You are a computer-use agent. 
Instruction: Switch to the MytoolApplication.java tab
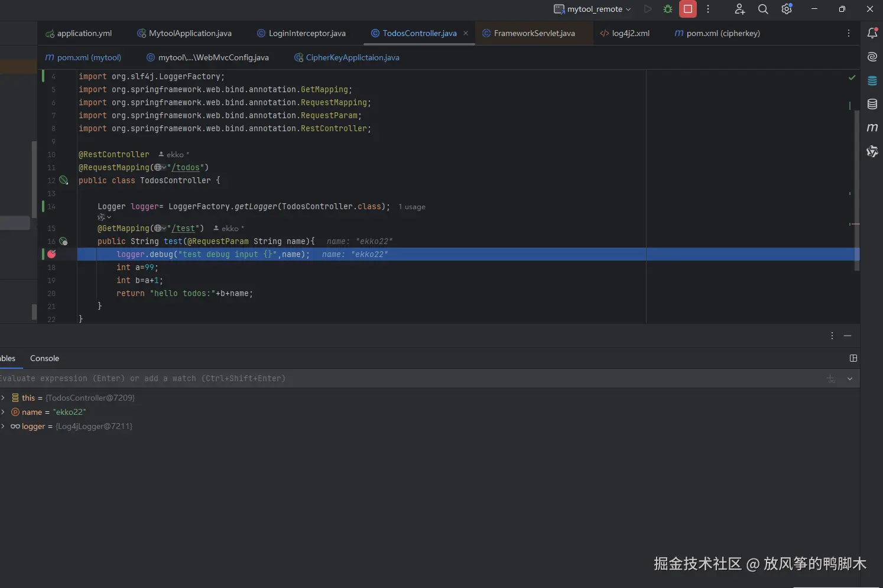click(184, 33)
